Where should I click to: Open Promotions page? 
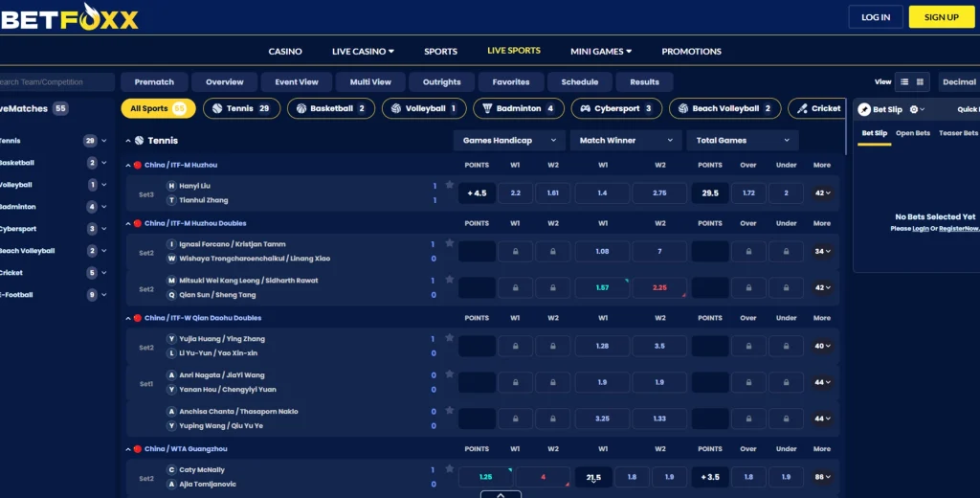click(691, 52)
